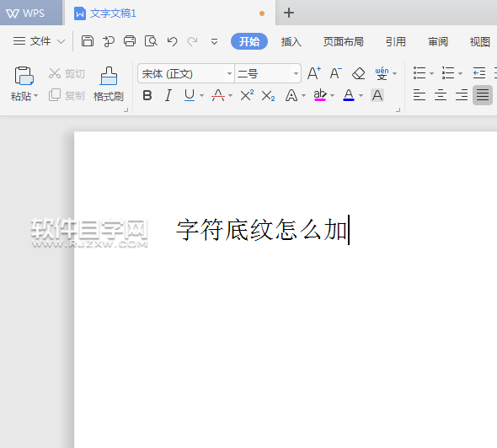This screenshot has height=448, width=497.
Task: Click the WPS home tab
Action: click(x=31, y=13)
